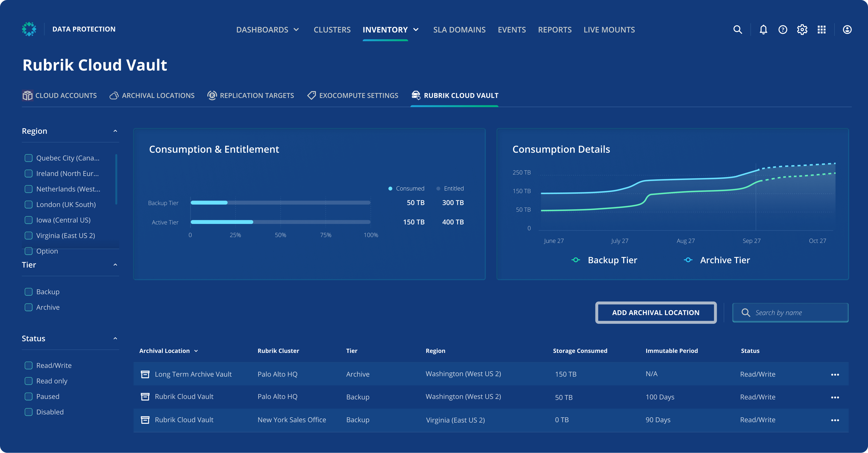Click the Cloud Accounts cube icon
This screenshot has height=453, width=868.
[x=27, y=95]
